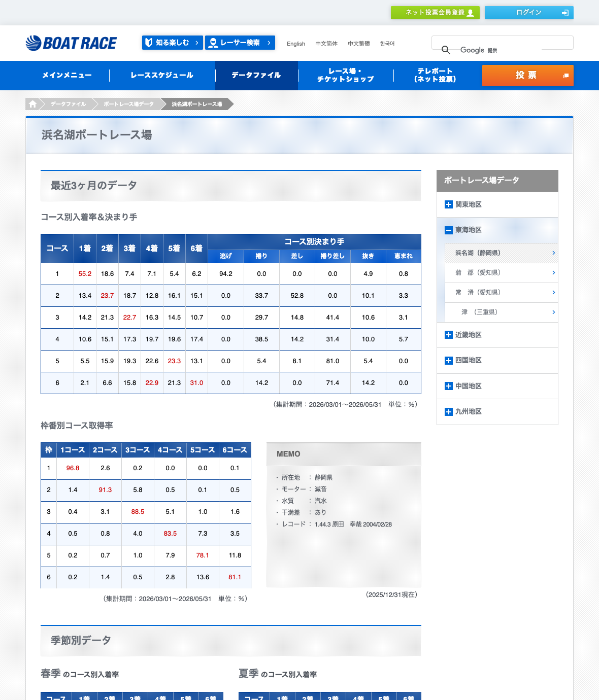Click the ログイン button
Image resolution: width=599 pixels, height=700 pixels.
click(x=529, y=13)
